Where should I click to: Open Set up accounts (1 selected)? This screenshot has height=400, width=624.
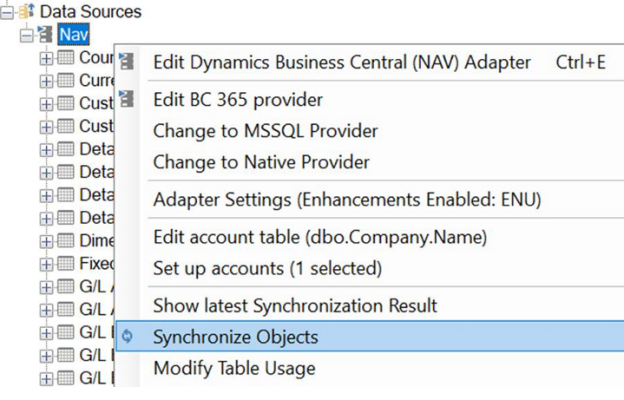pos(370,268)
